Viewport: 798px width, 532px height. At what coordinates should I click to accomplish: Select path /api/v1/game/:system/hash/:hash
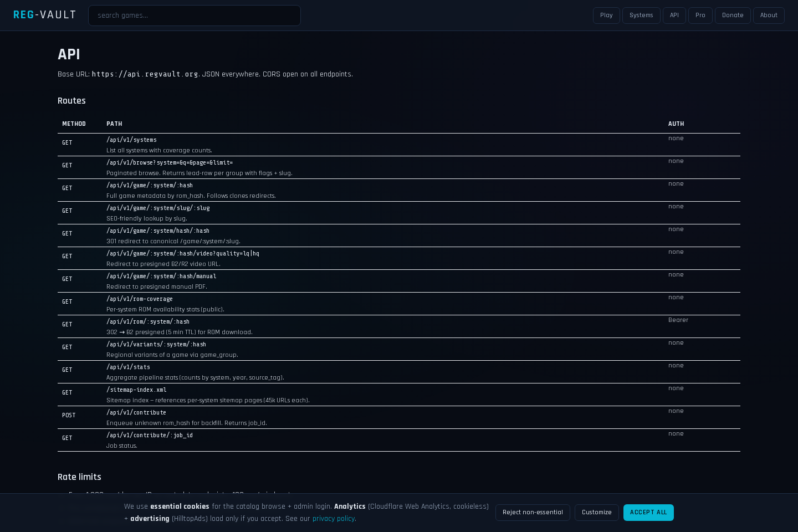pos(158,231)
